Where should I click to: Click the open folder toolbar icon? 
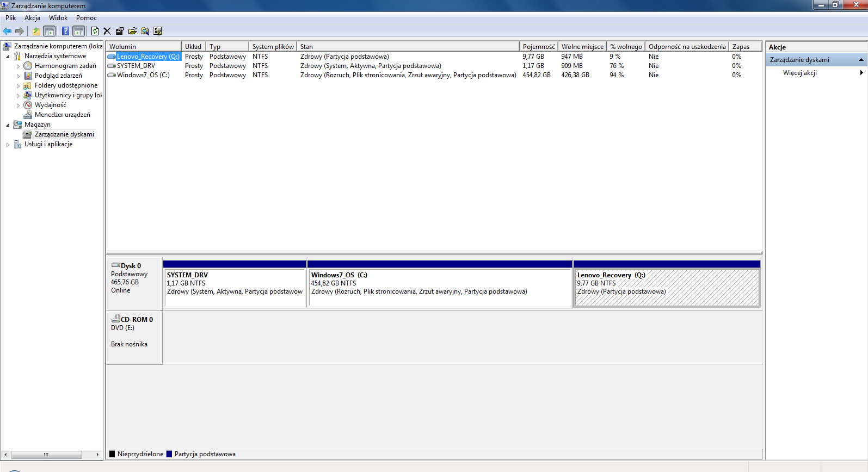(x=132, y=32)
